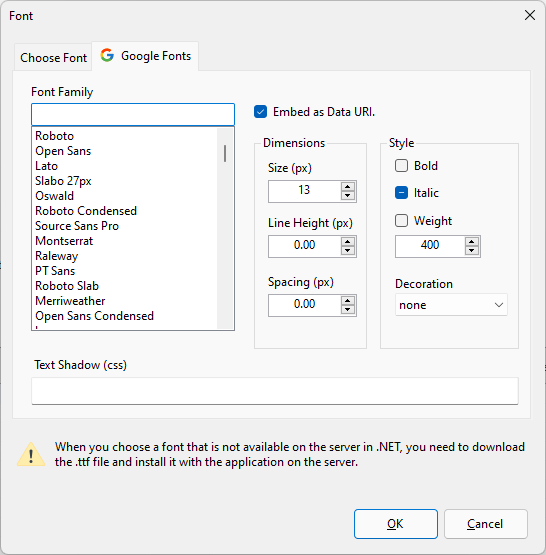The height and width of the screenshot is (555, 546).
Task: Decrease Weight value with down arrow
Action: pos(472,251)
